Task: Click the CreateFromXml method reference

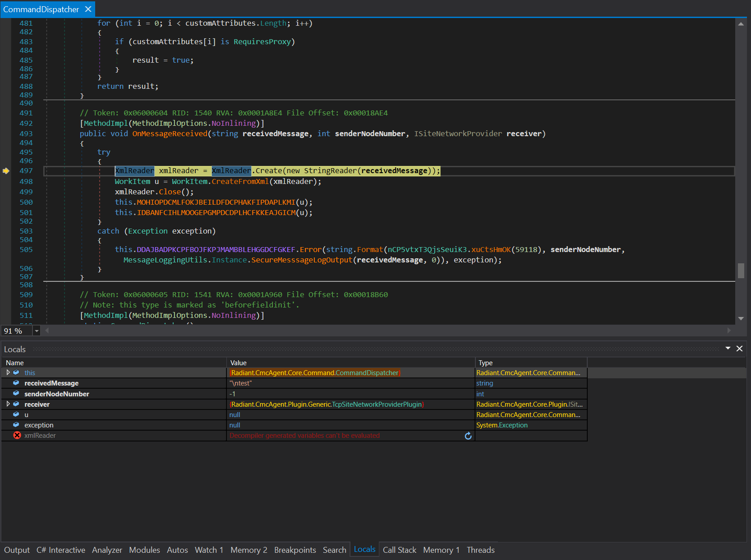Action: coord(240,182)
